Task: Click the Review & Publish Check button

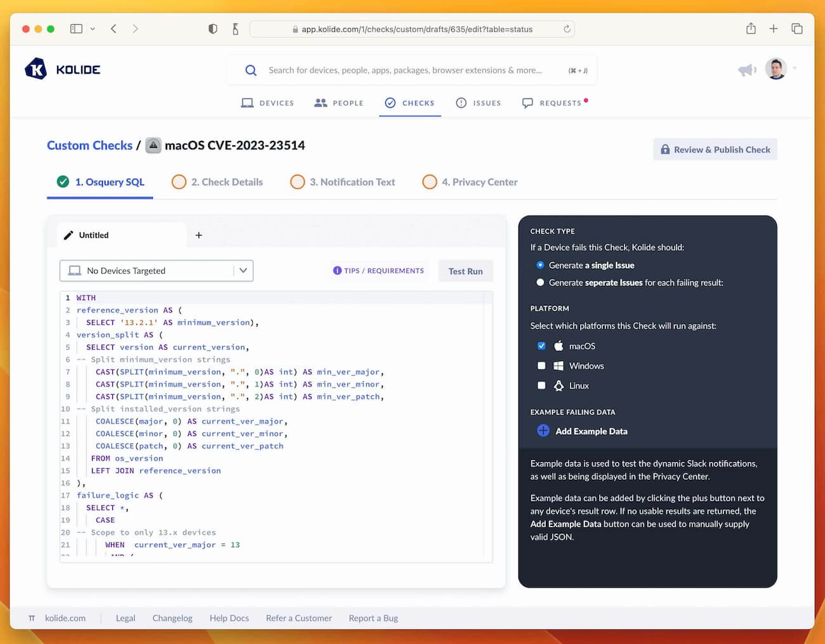Action: click(715, 150)
